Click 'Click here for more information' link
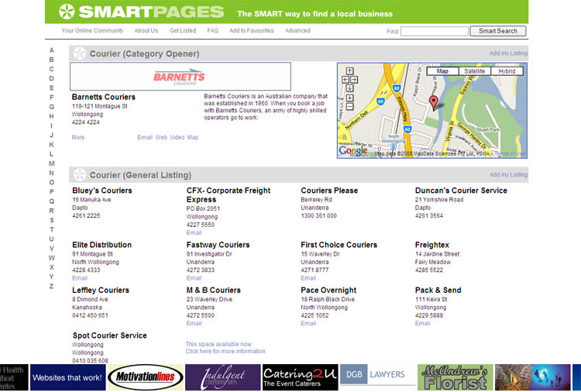Image resolution: width=581 pixels, height=392 pixels. click(225, 351)
